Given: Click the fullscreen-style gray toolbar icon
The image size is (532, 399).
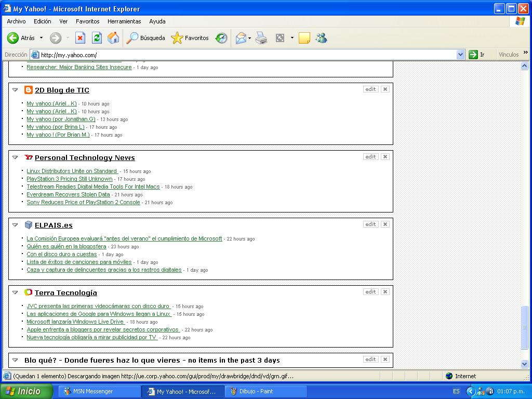Looking at the screenshot, I should [280, 38].
